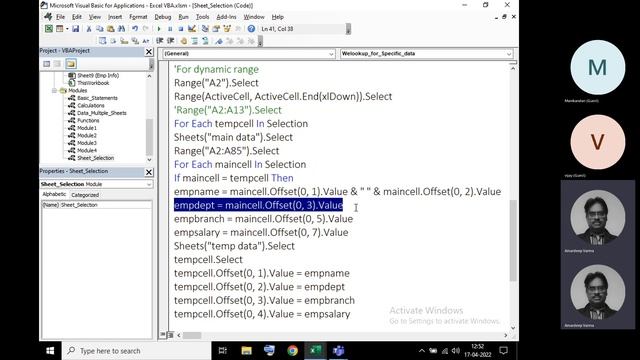Viewport: 640px width, 360px height.
Task: Open the Insert object dropdown arrow
Action: (x=67, y=29)
